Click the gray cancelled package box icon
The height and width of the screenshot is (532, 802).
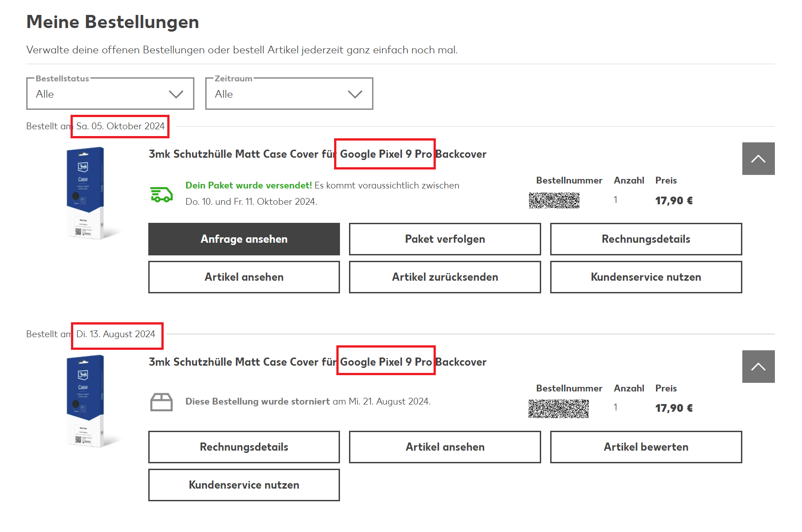(161, 402)
